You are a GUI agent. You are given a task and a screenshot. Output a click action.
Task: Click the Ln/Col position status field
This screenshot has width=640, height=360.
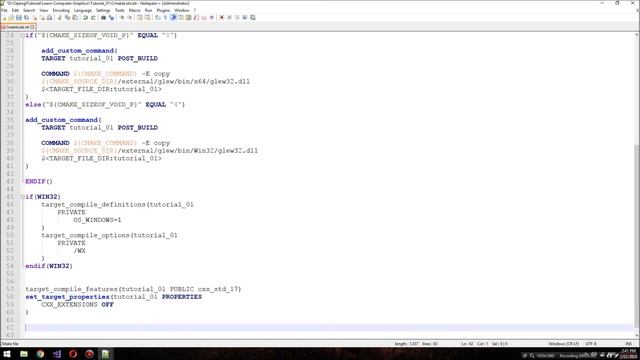484,344
